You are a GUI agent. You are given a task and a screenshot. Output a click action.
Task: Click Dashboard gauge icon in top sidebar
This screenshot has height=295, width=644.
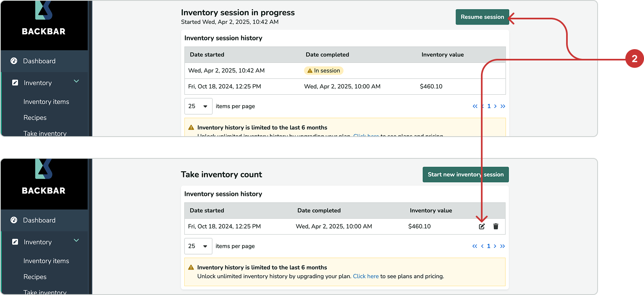pos(14,61)
